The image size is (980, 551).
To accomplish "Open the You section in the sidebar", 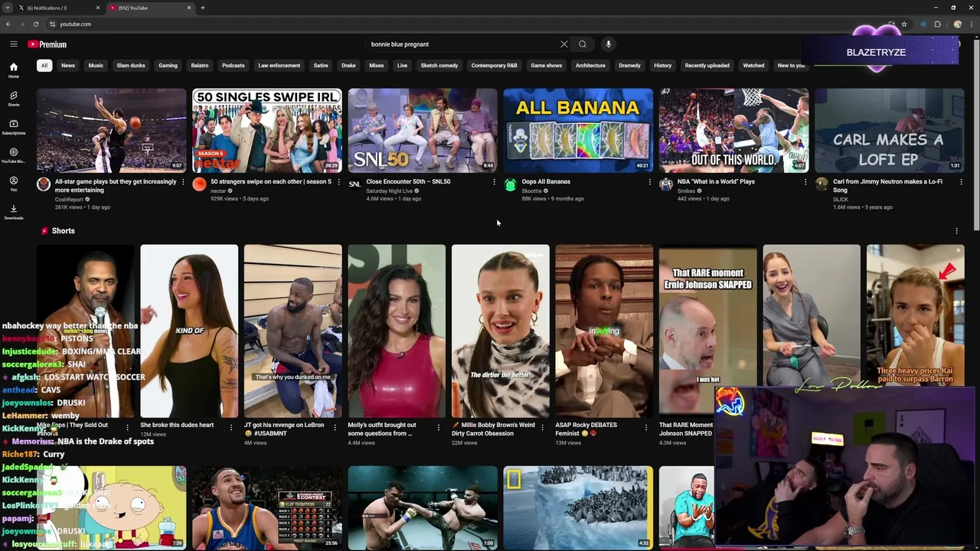I will tap(13, 184).
